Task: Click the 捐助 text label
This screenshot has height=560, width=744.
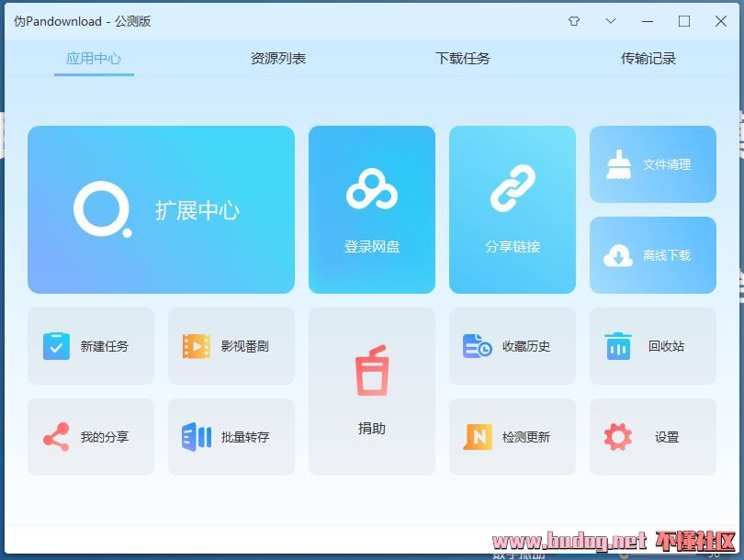Action: (372, 428)
